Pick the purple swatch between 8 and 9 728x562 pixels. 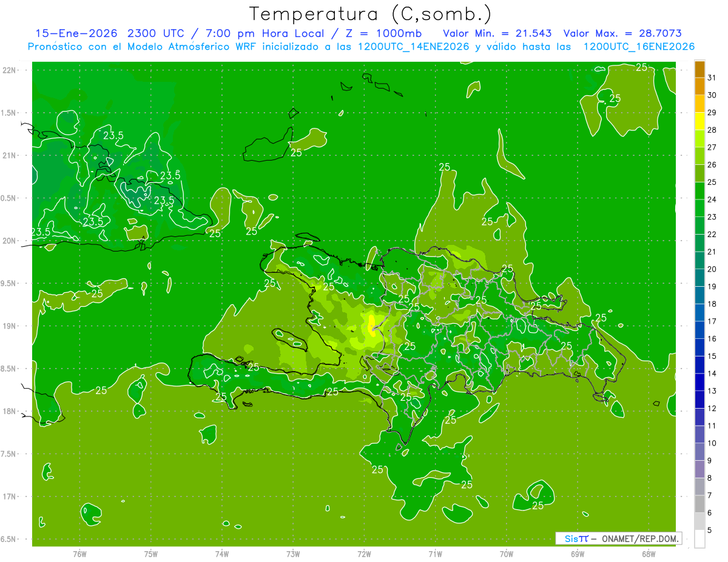[x=699, y=469]
